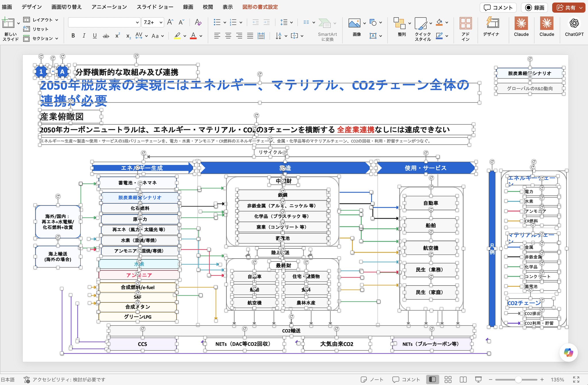Expand the セクション section dropdown
The image size is (588, 385).
[57, 38]
